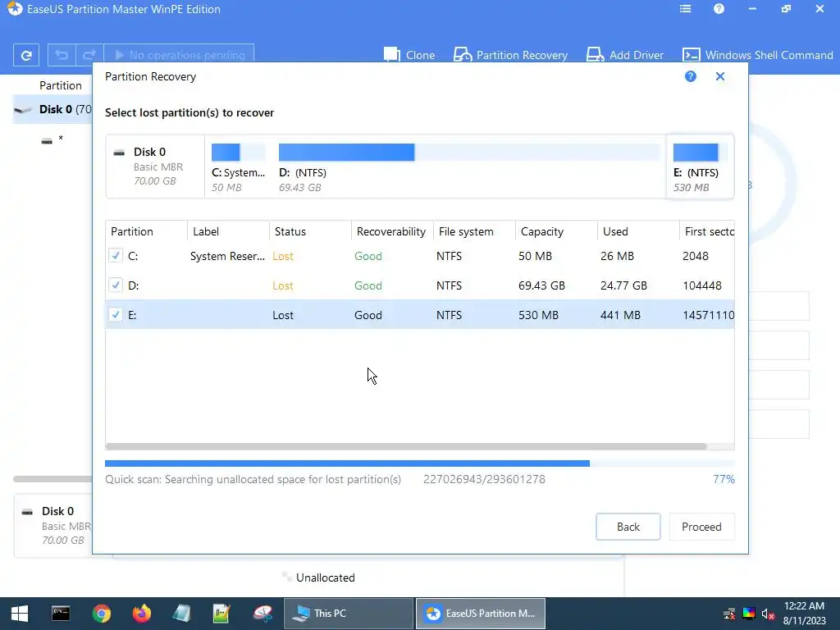Open Command Prompt from the taskbar
This screenshot has width=840, height=630.
coord(61,614)
